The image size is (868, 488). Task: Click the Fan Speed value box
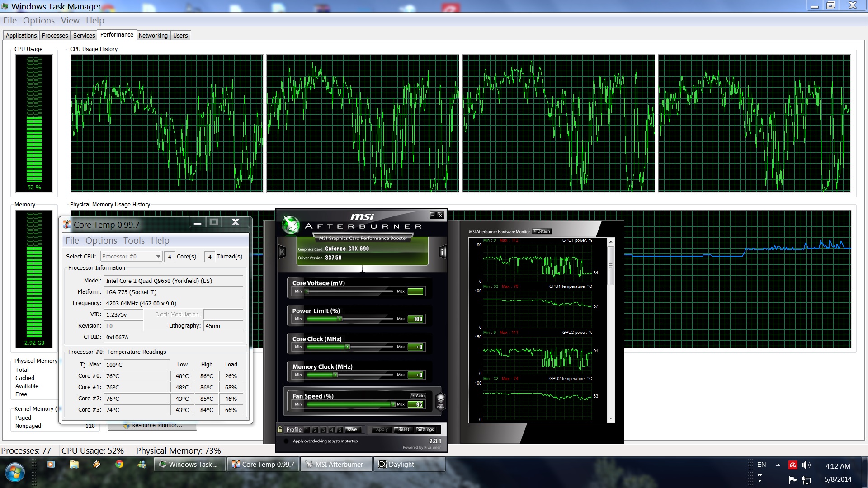pyautogui.click(x=416, y=404)
